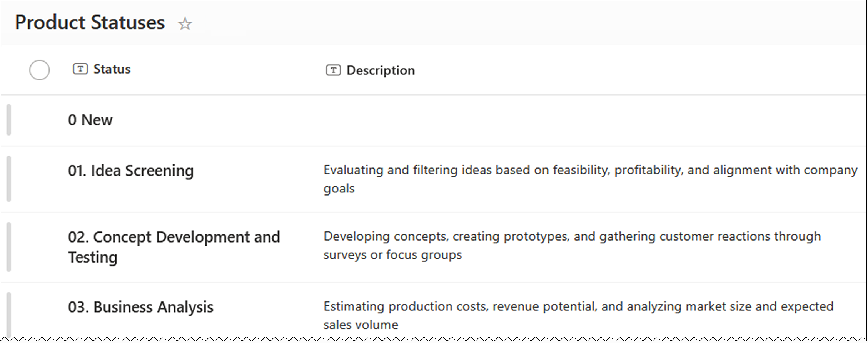Viewport: 868px width, 343px height.
Task: Click the row handle bar of Concept Development
Action: tap(9, 247)
